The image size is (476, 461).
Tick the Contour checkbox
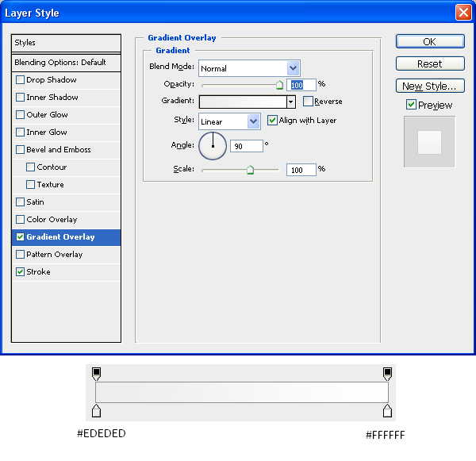pos(30,167)
